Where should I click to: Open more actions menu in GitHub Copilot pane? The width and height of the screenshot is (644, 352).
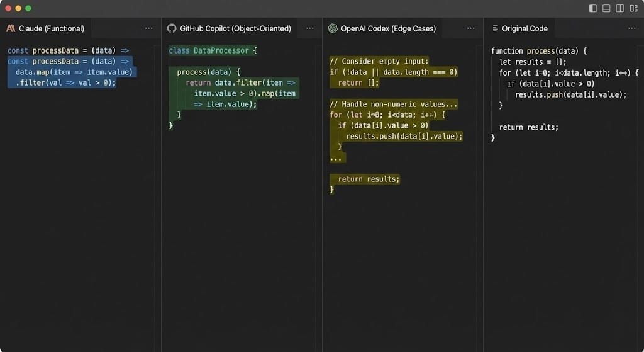click(309, 28)
